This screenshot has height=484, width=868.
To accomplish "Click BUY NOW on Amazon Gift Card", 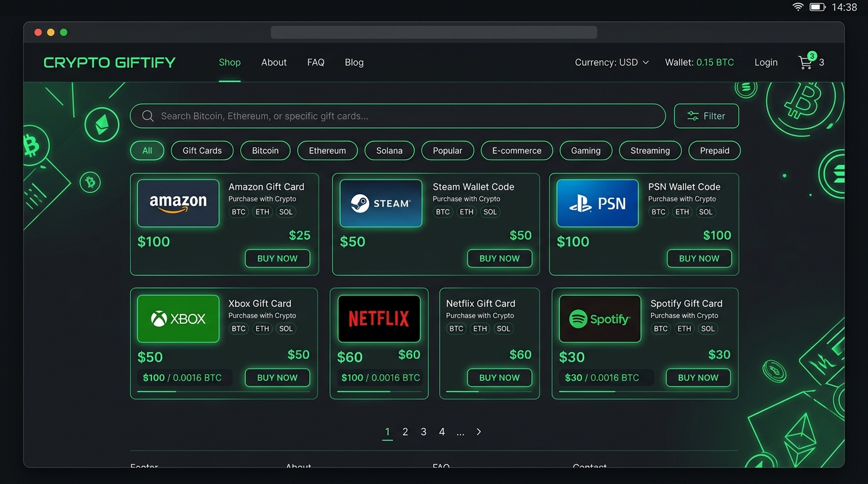I will click(278, 258).
